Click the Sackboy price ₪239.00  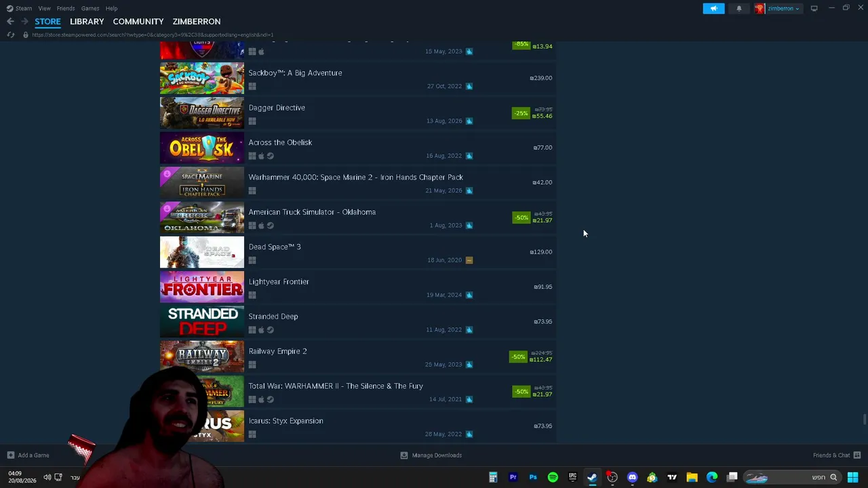click(541, 78)
